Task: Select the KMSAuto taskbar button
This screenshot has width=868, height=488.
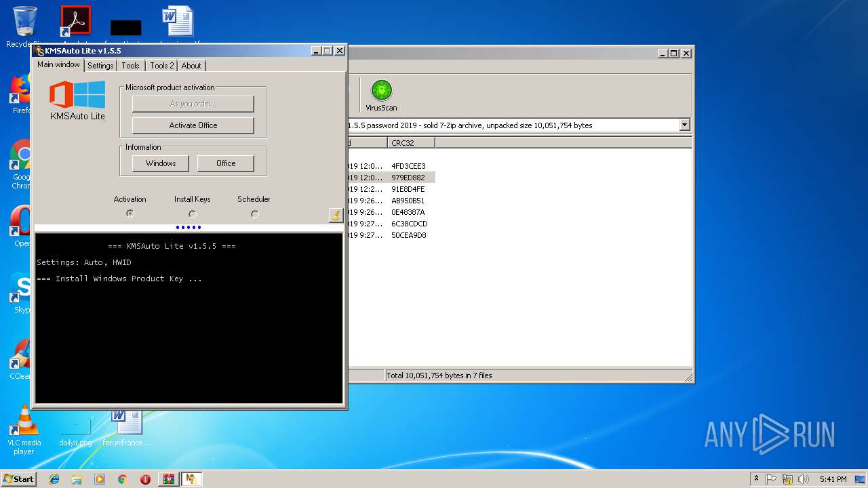Action: point(192,479)
